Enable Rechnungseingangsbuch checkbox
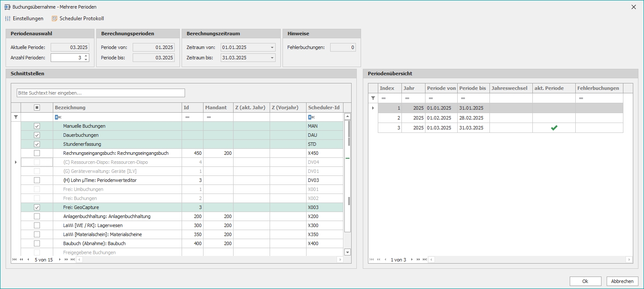Screen dimensions: 644x289 pyautogui.click(x=37, y=153)
